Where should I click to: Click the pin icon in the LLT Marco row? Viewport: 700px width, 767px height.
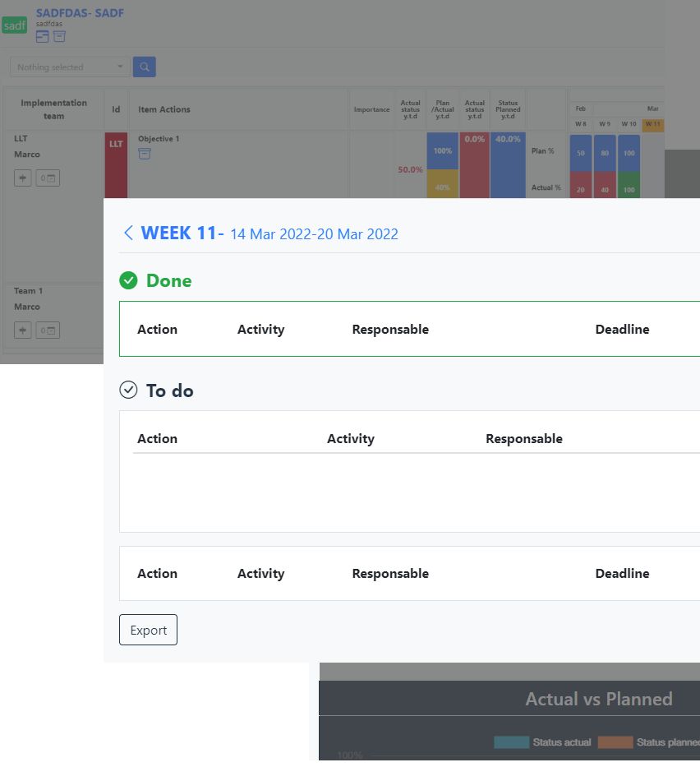[22, 178]
